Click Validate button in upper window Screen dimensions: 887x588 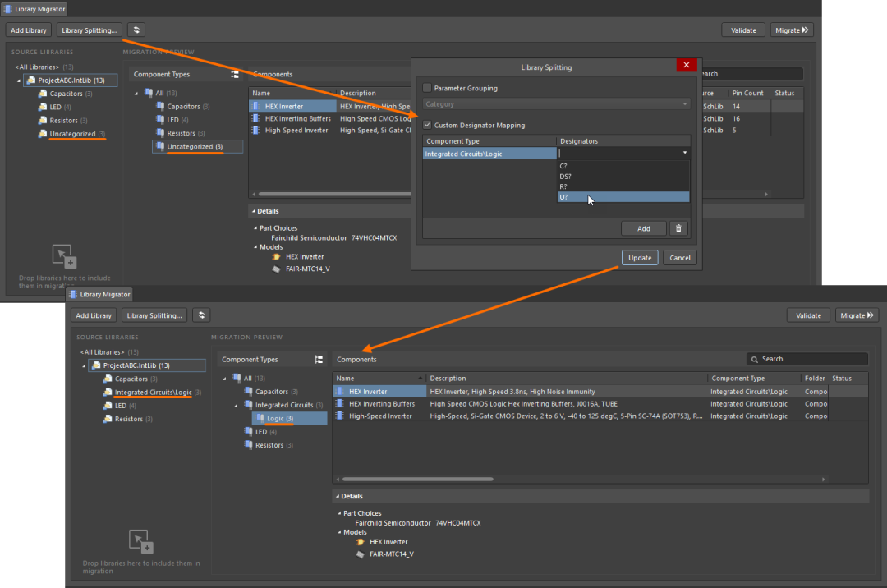coord(743,30)
